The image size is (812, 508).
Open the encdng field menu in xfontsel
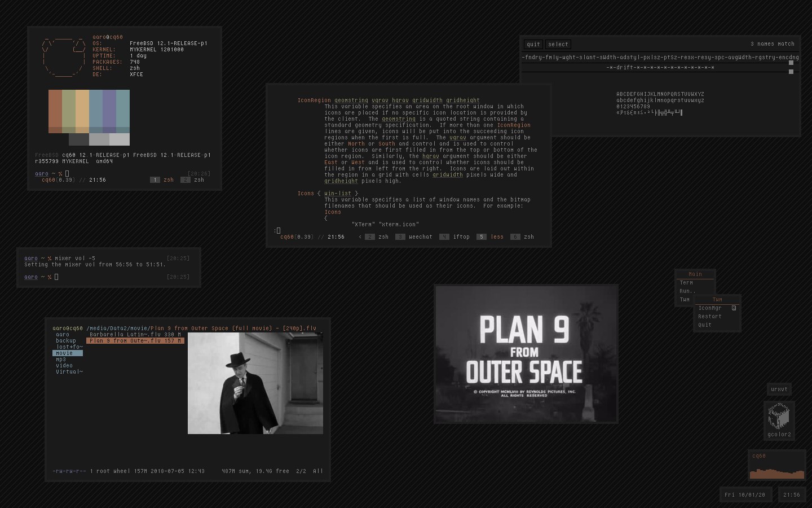[x=788, y=57]
